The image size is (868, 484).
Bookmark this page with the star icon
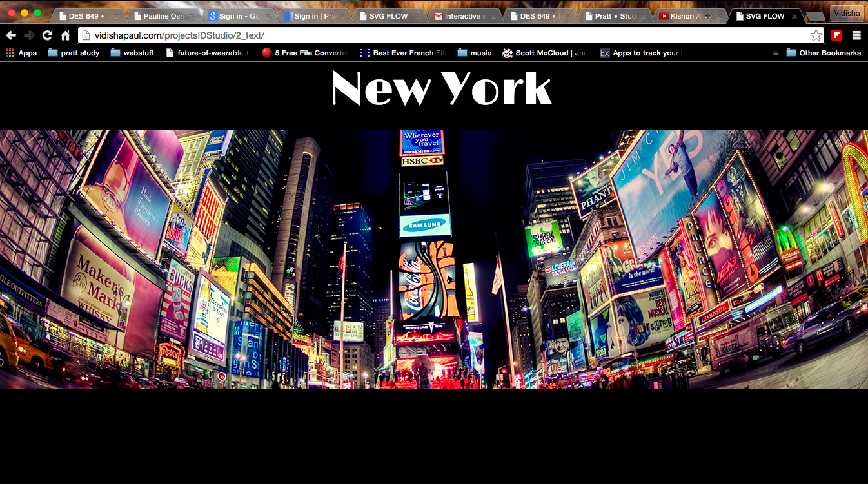pyautogui.click(x=816, y=35)
